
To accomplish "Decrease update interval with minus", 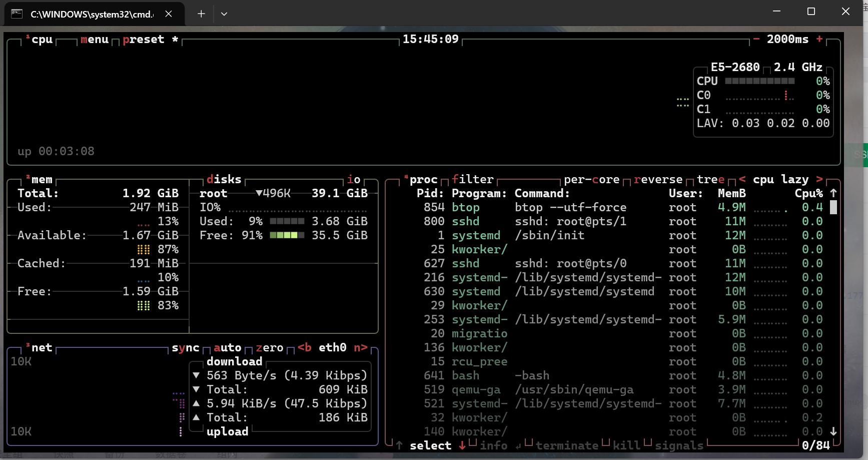I will pos(756,39).
